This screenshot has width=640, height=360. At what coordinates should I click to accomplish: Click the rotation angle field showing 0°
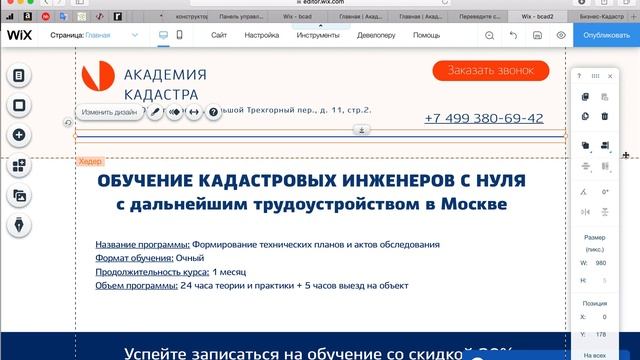(605, 192)
